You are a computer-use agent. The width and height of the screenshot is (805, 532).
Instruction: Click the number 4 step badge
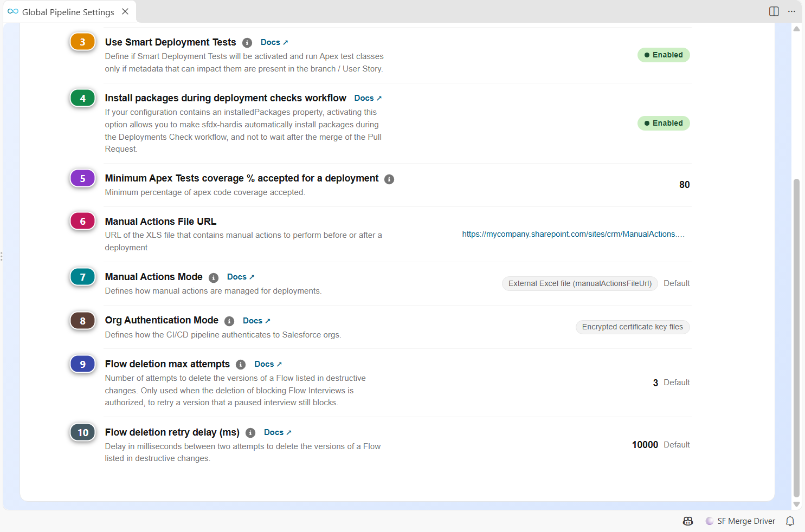coord(82,98)
